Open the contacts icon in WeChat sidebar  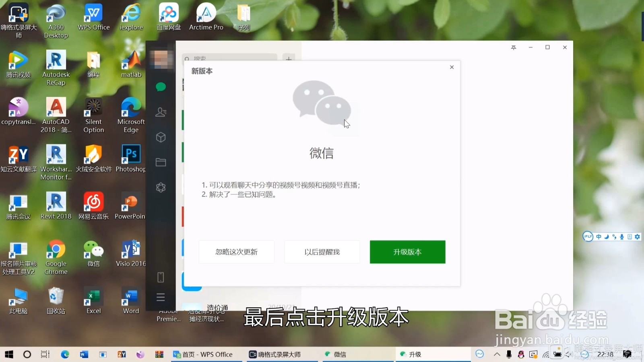coord(161,112)
